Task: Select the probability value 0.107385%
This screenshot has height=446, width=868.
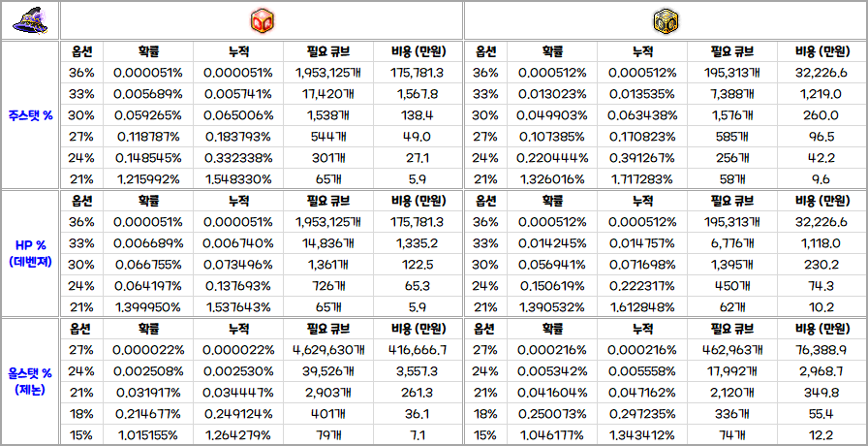Action: (x=552, y=137)
